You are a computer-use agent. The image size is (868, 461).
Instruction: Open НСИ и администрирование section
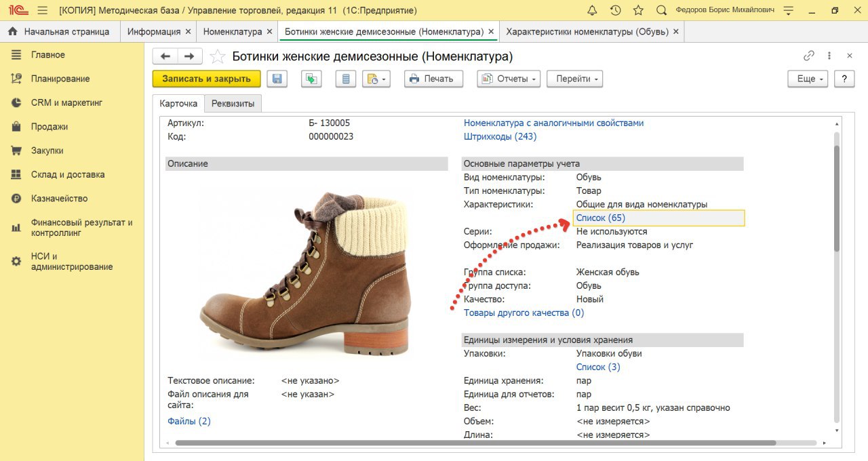tap(72, 261)
